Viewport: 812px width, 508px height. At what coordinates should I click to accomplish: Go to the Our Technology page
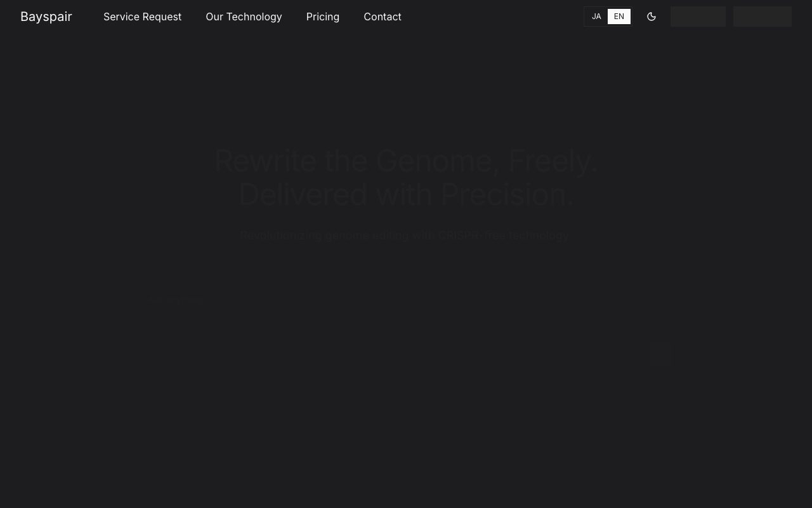[244, 17]
